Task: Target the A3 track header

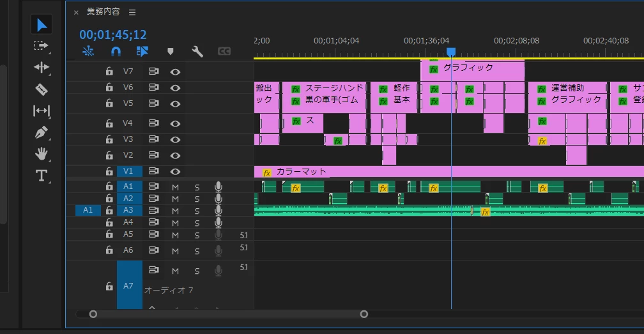Action: tap(130, 210)
